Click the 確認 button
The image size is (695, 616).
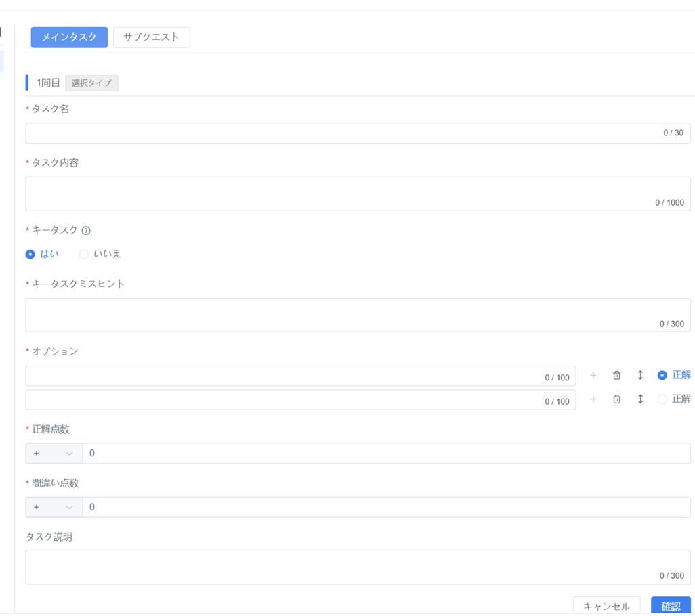pos(671,606)
